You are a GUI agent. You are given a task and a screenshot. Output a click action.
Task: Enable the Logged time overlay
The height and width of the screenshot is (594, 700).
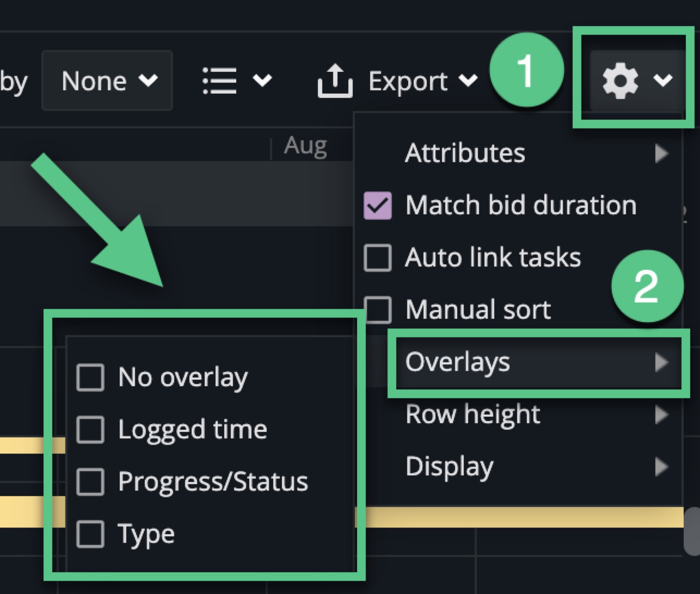coord(90,430)
